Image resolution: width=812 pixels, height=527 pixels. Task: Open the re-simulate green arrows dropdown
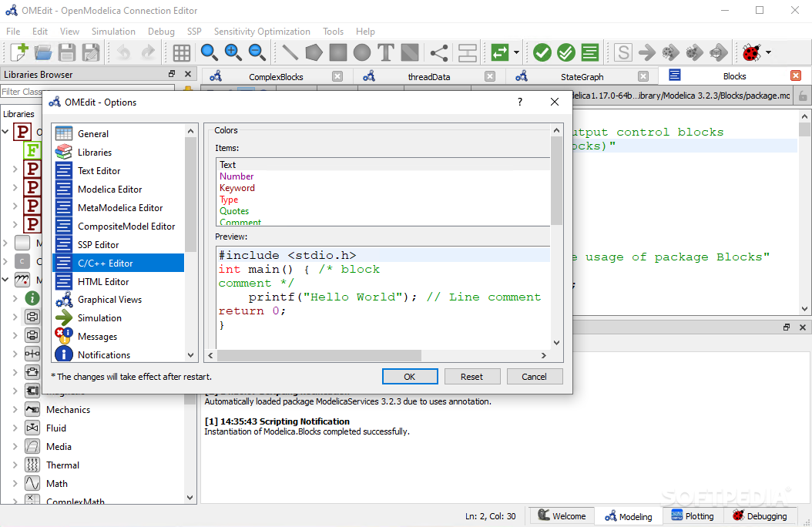516,52
